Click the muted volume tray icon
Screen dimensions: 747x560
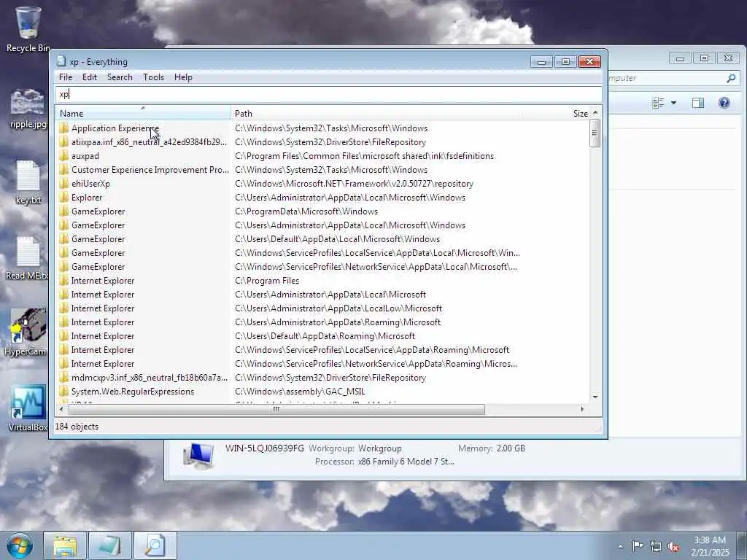tap(673, 547)
